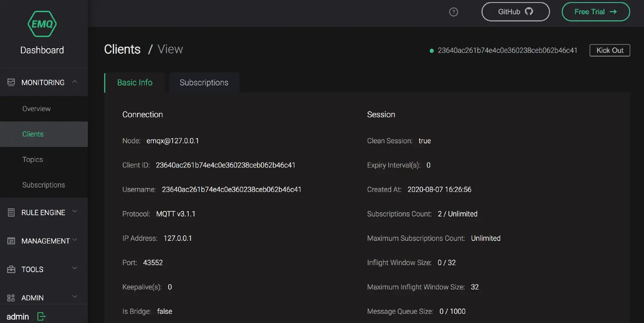Click the help question mark icon
Viewport: 644px width, 323px height.
(x=453, y=12)
